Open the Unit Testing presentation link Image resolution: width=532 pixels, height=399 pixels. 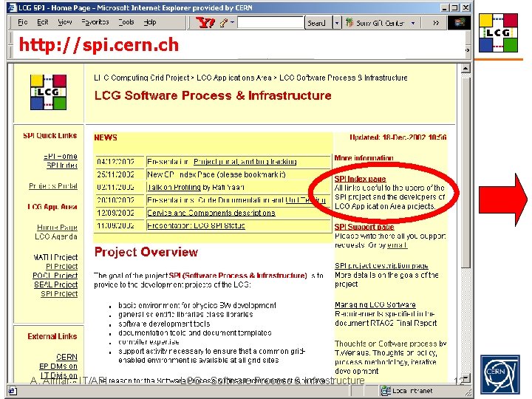306,200
